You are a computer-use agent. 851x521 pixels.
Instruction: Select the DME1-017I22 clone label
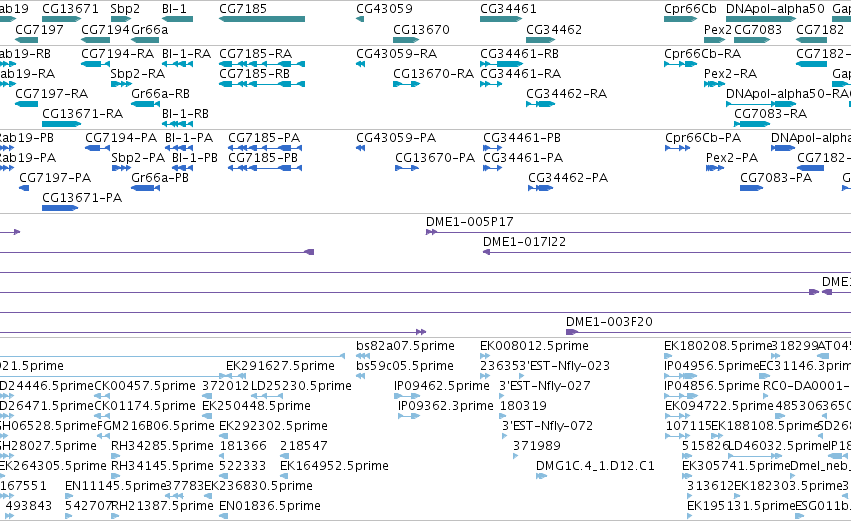tap(524, 242)
